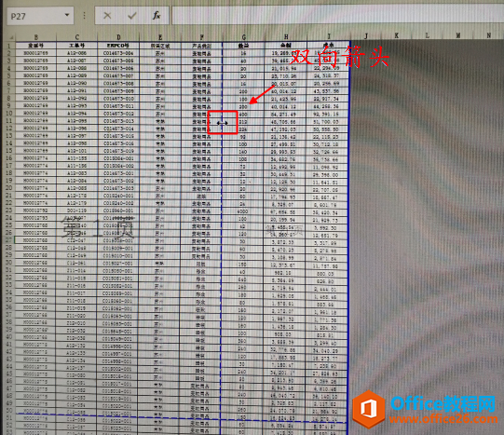This screenshot has width=504, height=435.
Task: Select row 22 header
Action: [x=9, y=203]
